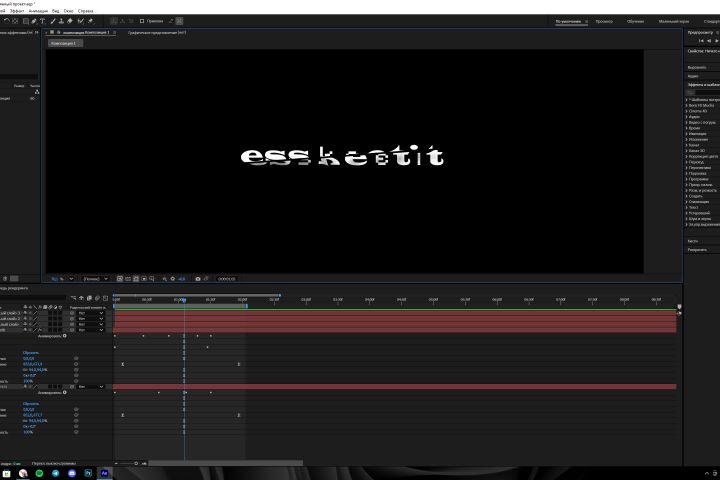Screen dimensions: 720x480
Task: Click the timeline zoom slider handle
Action: (136, 463)
